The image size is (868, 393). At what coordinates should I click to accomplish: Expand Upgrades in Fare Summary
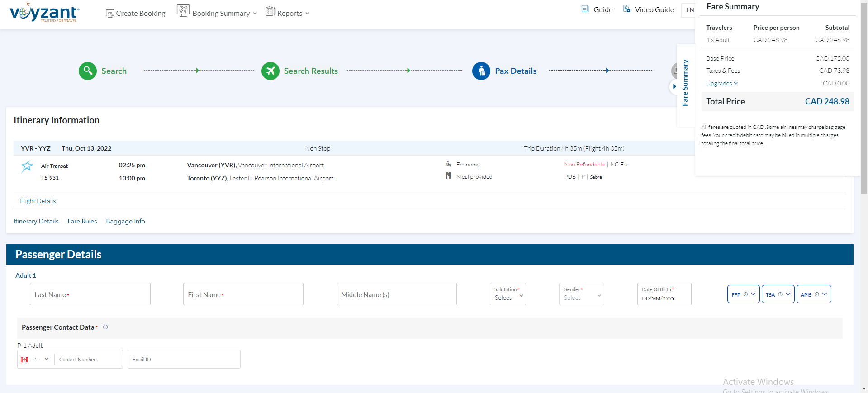722,84
